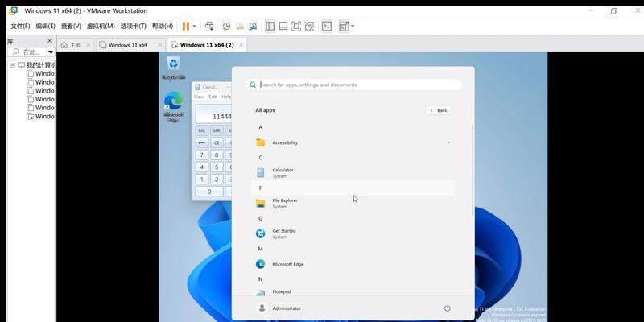Click the 4 key in Calculator
Viewport: 644px width, 322px height.
click(x=202, y=167)
